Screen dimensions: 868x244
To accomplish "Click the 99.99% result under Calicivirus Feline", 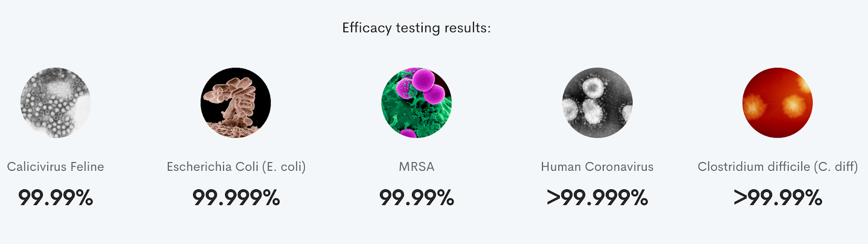I will (x=55, y=197).
